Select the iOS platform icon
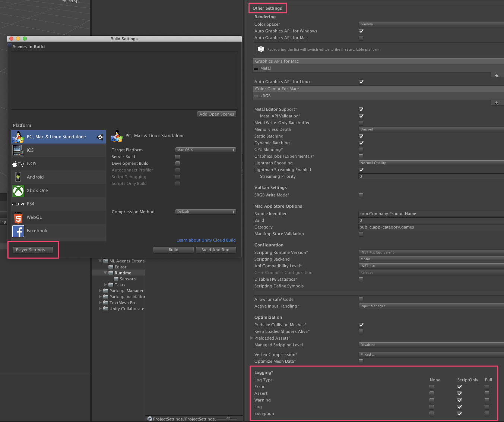 18,150
